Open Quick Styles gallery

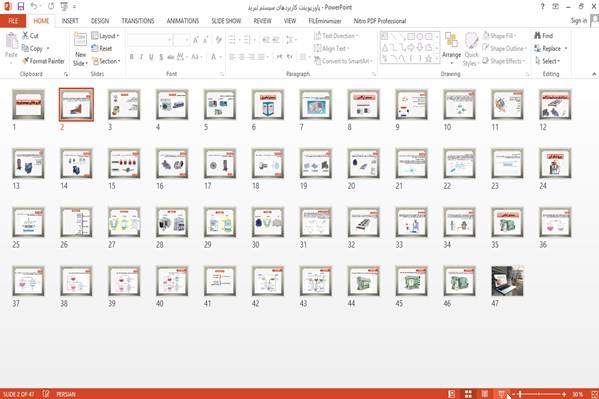coord(471,50)
